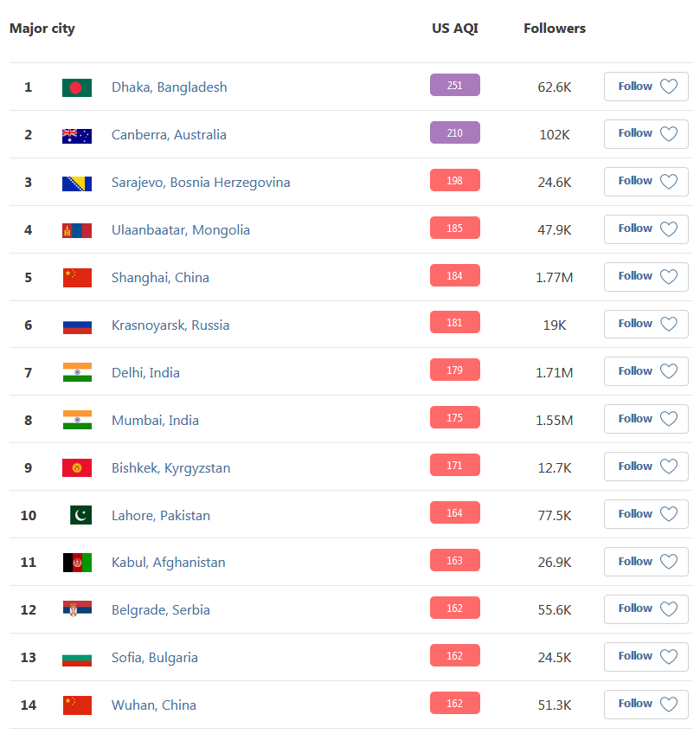This screenshot has height=734, width=700.
Task: Click the US AQI column header
Action: (x=455, y=29)
